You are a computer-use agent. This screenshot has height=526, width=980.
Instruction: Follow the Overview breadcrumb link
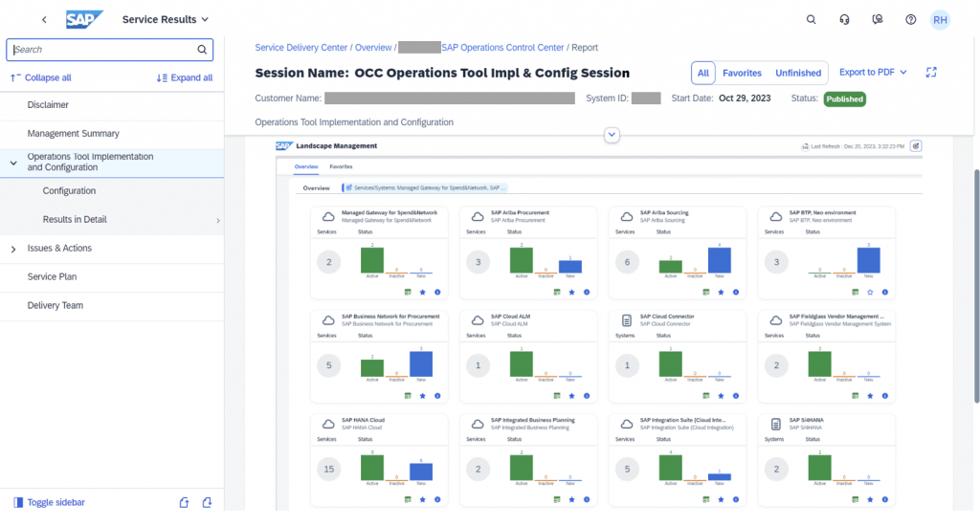click(373, 48)
